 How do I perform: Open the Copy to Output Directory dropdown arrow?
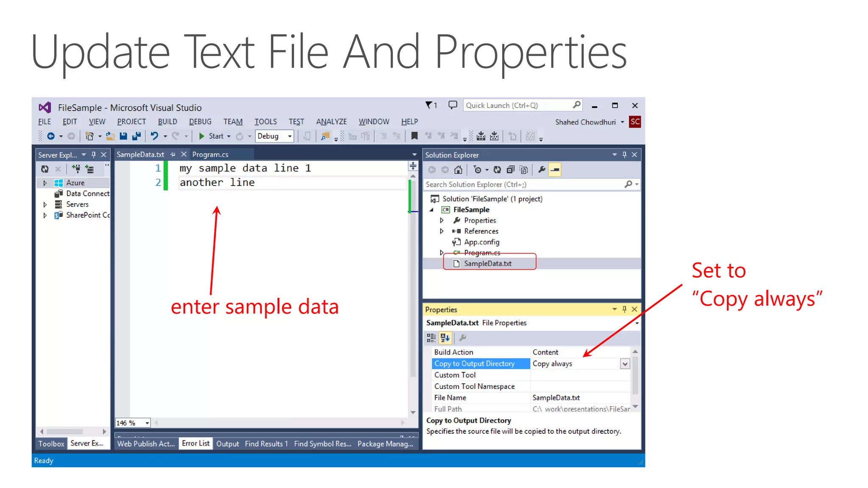[625, 364]
